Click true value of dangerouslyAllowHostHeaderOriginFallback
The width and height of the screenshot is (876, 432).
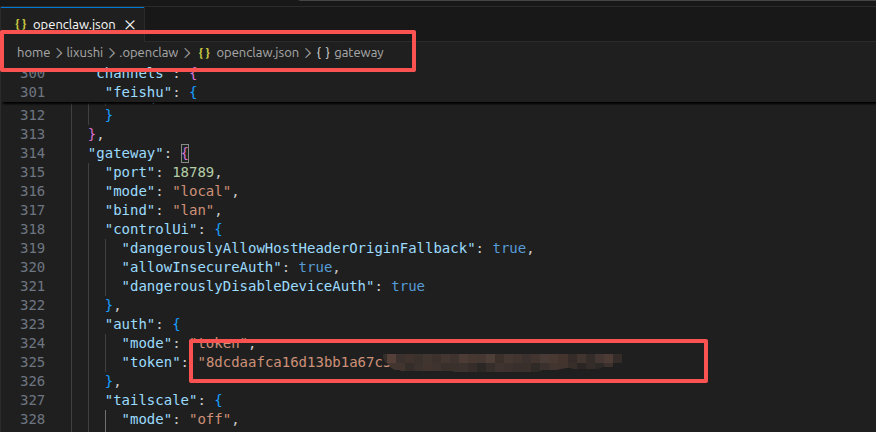pyautogui.click(x=509, y=248)
